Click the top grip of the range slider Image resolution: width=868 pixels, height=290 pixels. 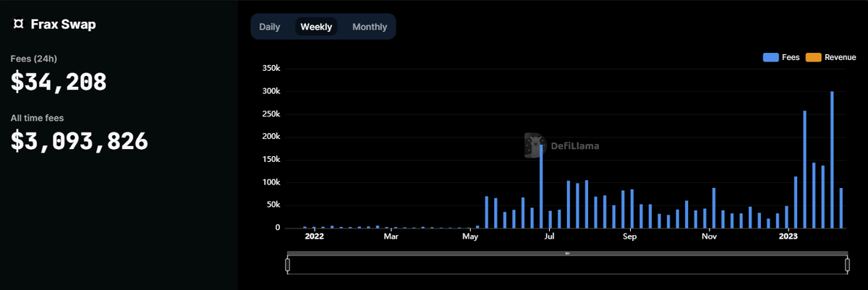click(x=567, y=253)
